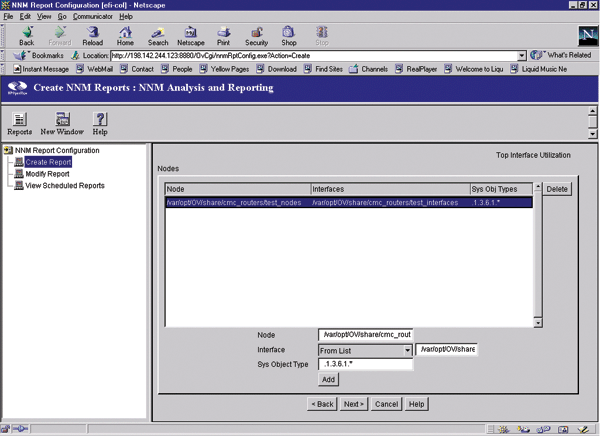Click the Home icon in Netscape toolbar
The width and height of the screenshot is (600, 436).
click(x=125, y=34)
